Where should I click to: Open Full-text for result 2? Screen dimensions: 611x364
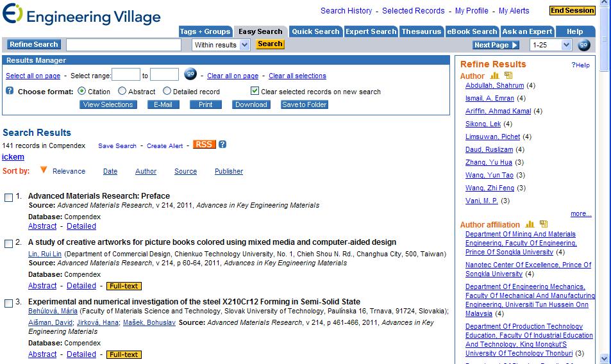coord(124,286)
